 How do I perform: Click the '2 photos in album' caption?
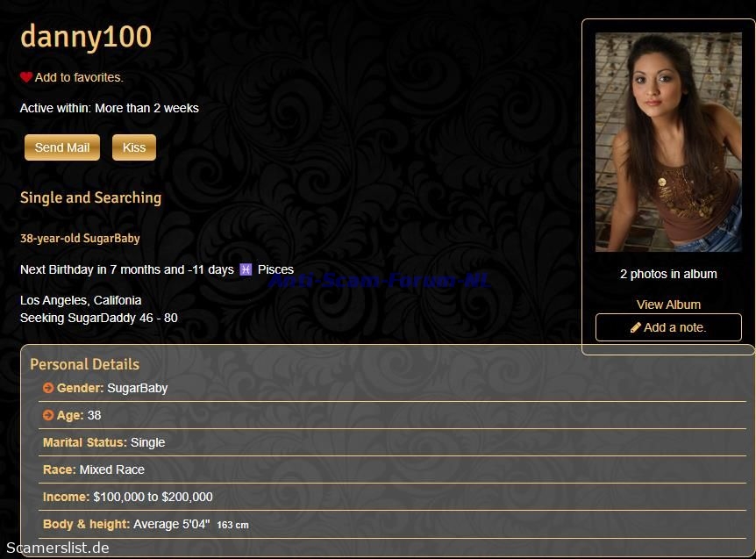coord(668,274)
